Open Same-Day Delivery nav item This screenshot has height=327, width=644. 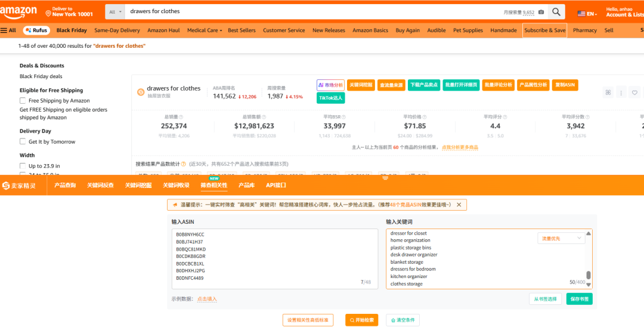(117, 30)
